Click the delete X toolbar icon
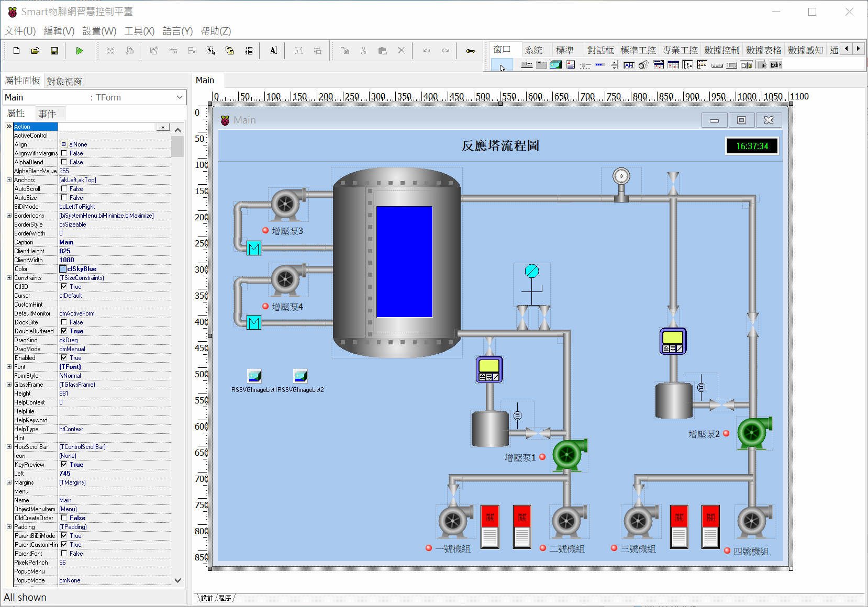868x607 pixels. tap(401, 51)
